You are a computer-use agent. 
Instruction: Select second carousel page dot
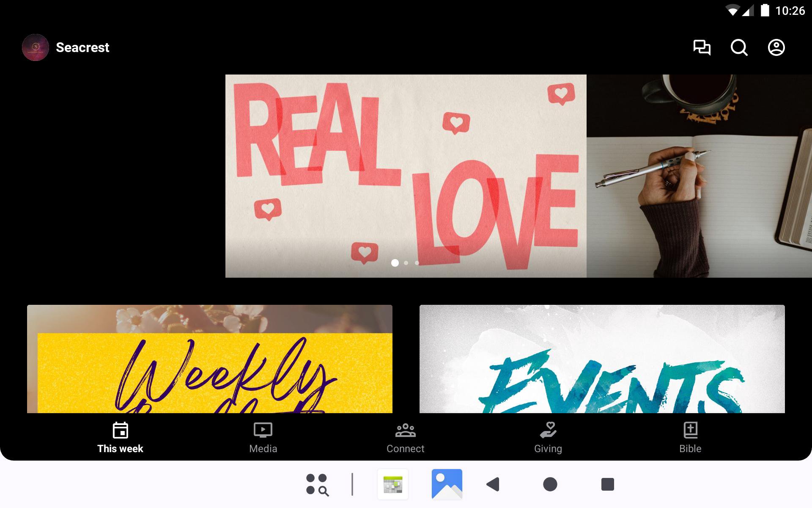click(406, 263)
